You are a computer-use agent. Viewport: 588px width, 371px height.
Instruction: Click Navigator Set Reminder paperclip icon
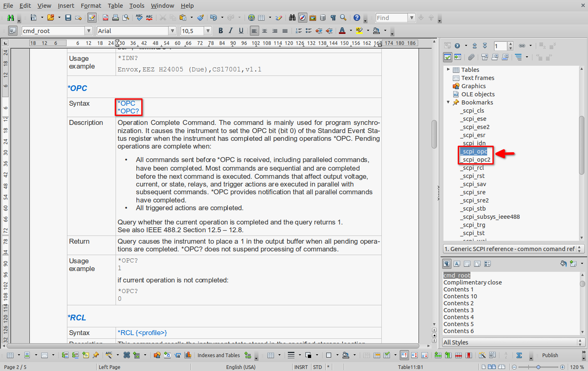pos(471,57)
